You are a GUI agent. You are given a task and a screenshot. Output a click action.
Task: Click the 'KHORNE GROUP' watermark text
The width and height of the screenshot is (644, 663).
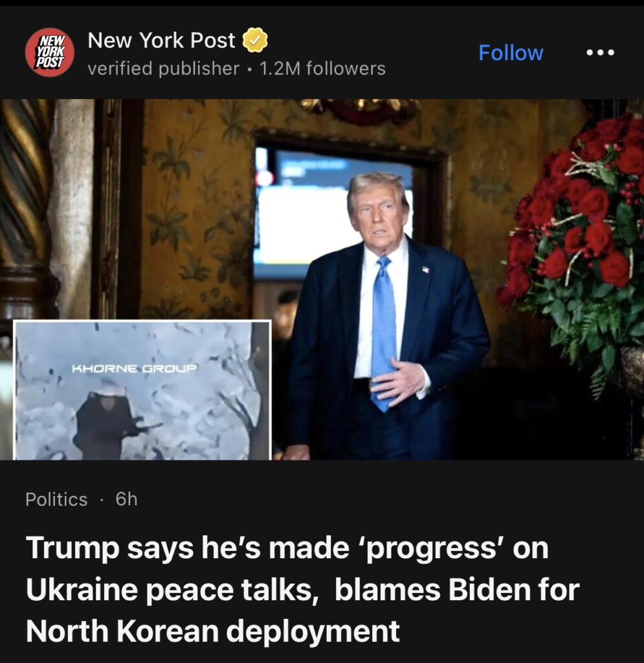click(x=135, y=368)
